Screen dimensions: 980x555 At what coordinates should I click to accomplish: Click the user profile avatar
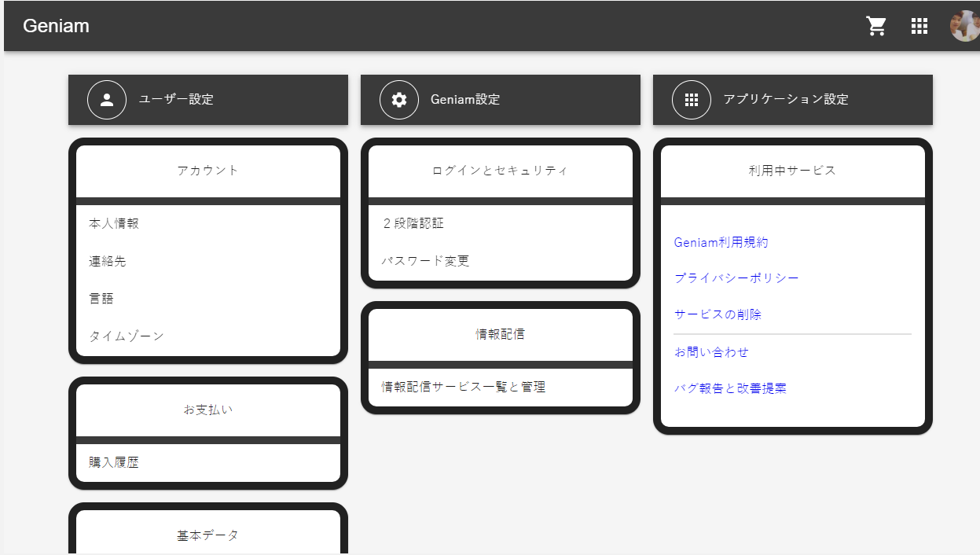click(x=964, y=26)
